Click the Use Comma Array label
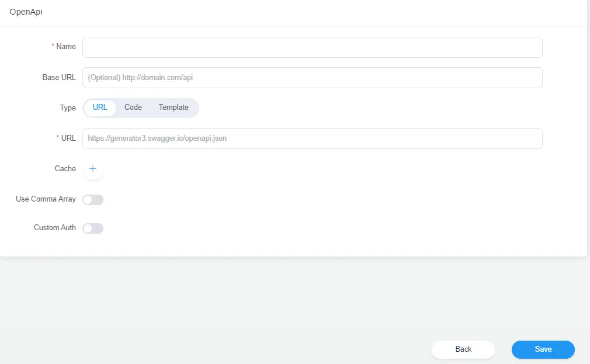The image size is (590, 364). tap(46, 199)
